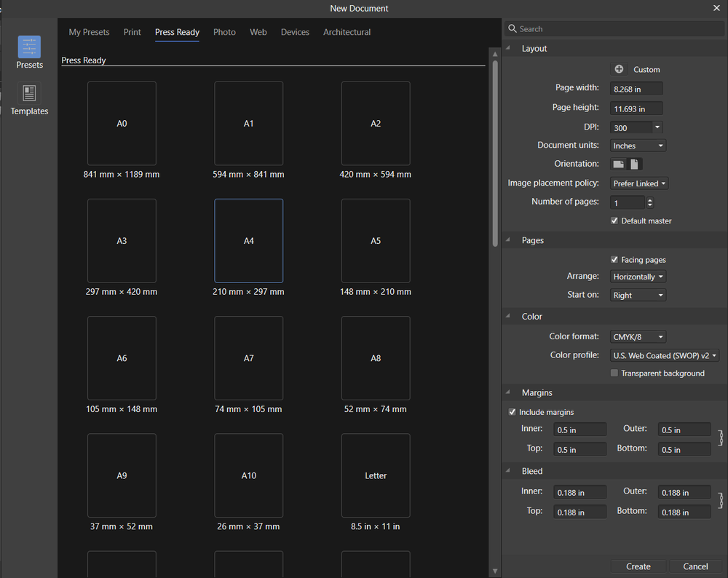Switch to My Presets tab
The image size is (728, 578).
89,32
